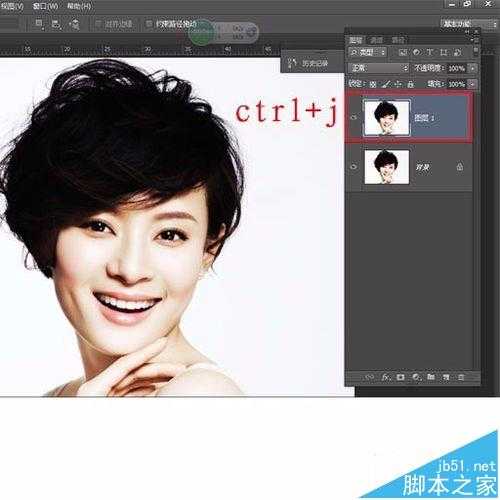Open the blend mode dropdown (Normal)
Image resolution: width=500 pixels, height=500 pixels.
379,68
